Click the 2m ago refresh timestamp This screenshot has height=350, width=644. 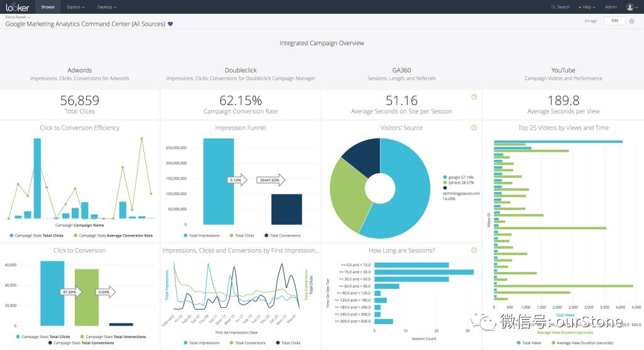[590, 21]
